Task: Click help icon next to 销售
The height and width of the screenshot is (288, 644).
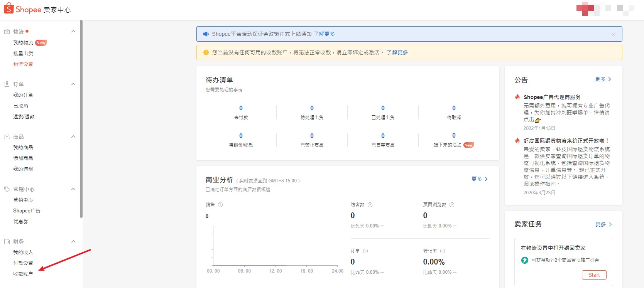Action: point(220,205)
